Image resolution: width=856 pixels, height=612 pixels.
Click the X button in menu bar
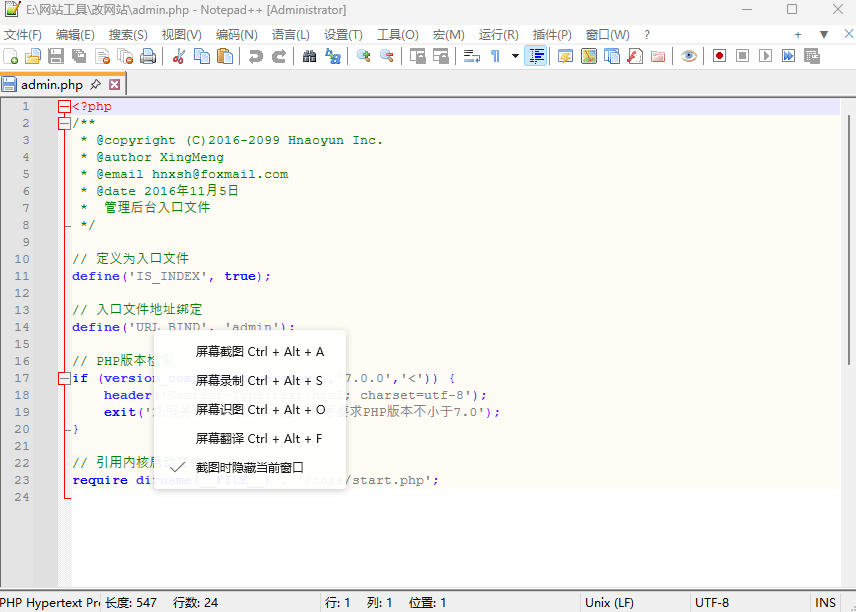[848, 34]
